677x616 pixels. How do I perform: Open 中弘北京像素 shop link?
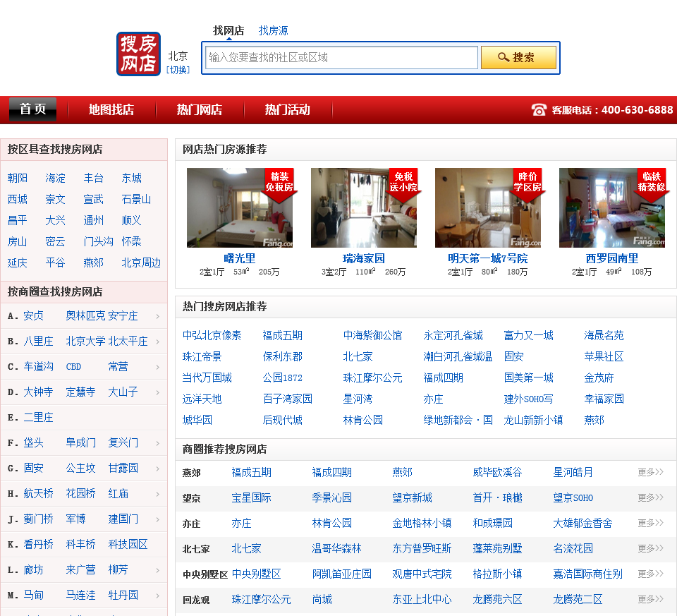click(212, 335)
